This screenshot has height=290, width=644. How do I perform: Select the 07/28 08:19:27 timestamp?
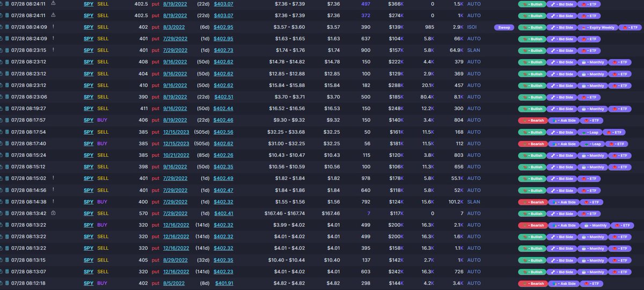coord(28,109)
